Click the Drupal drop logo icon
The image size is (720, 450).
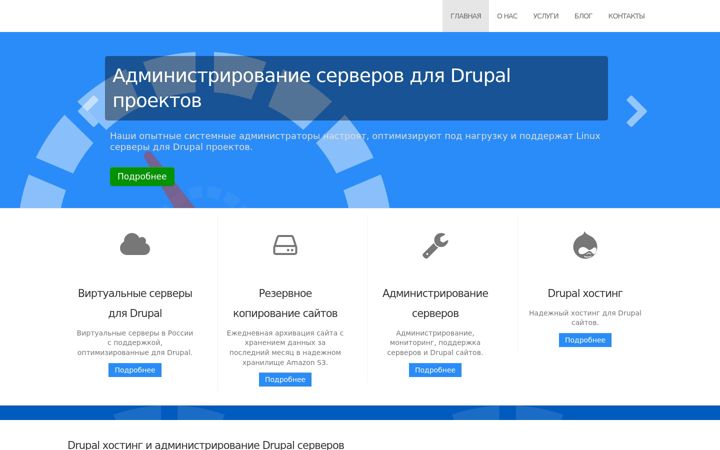[585, 245]
